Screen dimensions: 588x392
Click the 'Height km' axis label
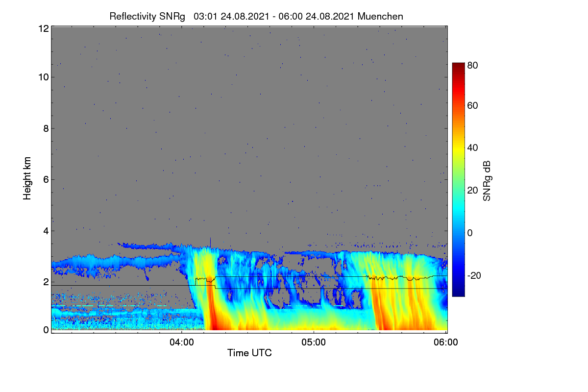tap(26, 179)
